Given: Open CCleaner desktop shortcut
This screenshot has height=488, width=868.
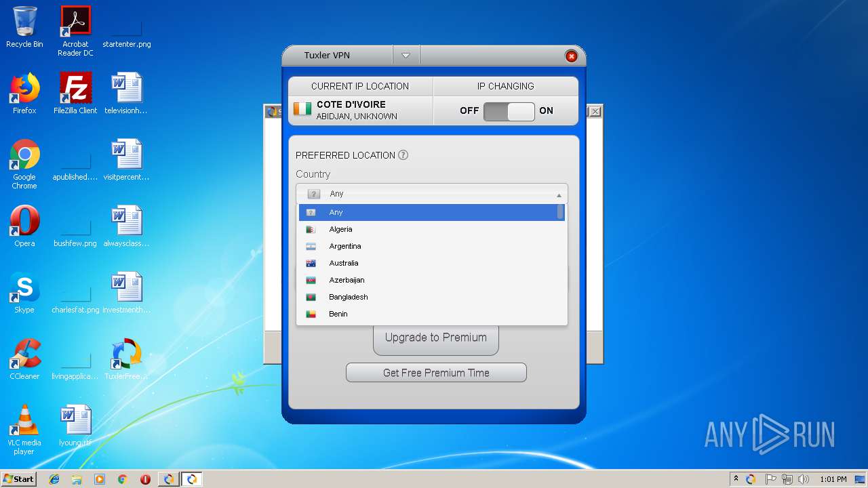Looking at the screenshot, I should click(24, 359).
